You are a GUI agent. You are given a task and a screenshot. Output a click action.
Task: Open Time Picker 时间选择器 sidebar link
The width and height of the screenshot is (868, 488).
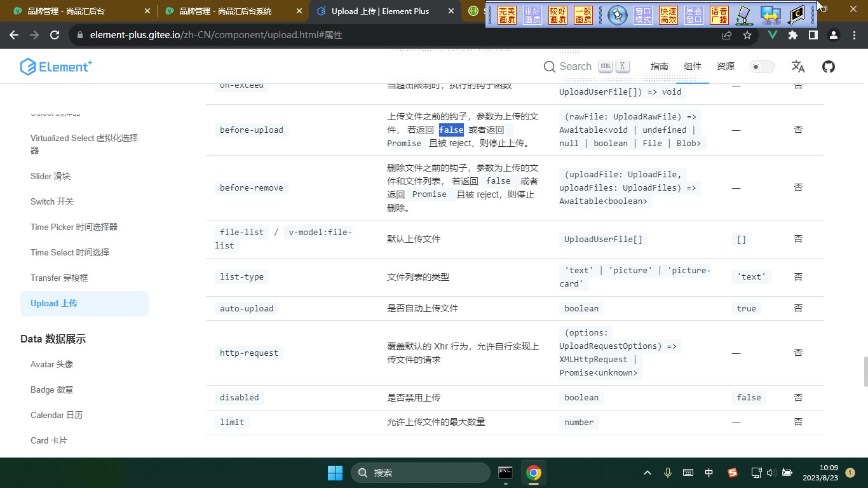[74, 227]
